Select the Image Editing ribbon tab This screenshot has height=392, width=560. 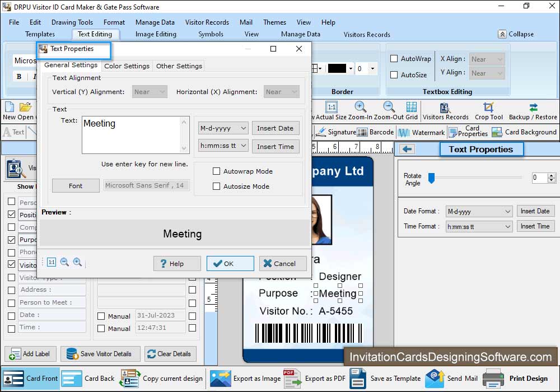(x=156, y=34)
